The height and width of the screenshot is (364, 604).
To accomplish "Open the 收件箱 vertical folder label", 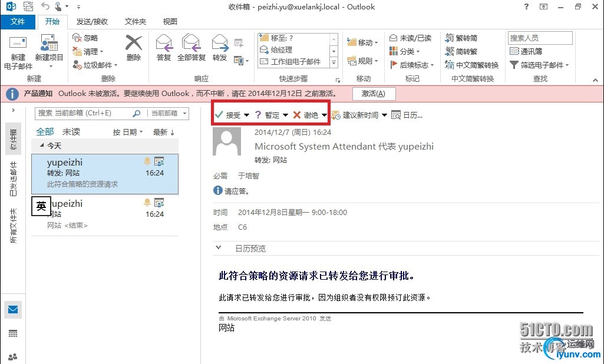I will (13, 139).
